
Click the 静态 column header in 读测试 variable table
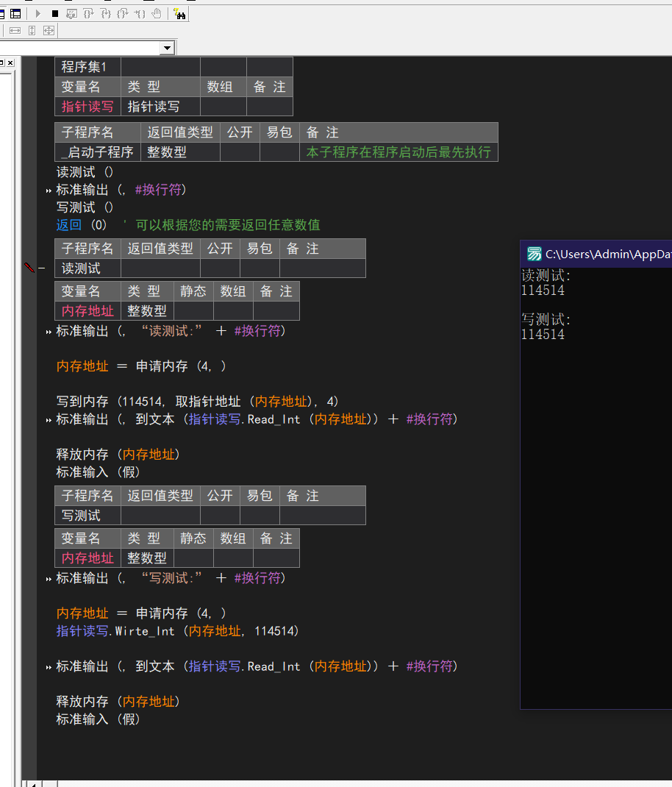(x=193, y=291)
